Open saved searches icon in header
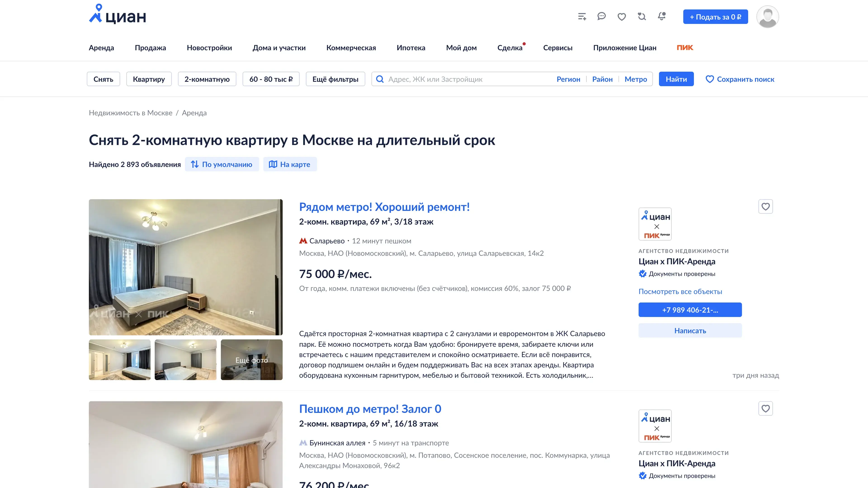The height and width of the screenshot is (488, 868). (x=642, y=16)
